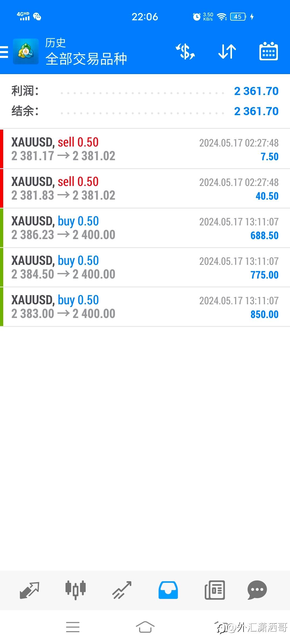The image size is (290, 644).
Task: Switch to the Quotes tab
Action: pos(30,590)
